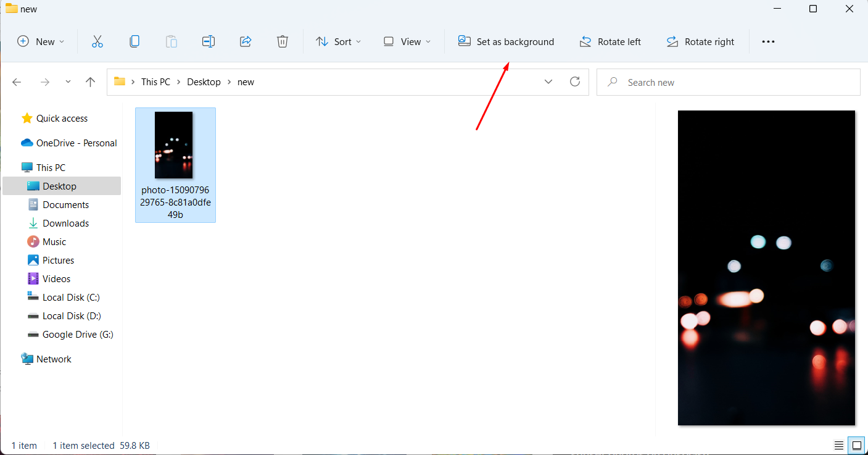The width and height of the screenshot is (868, 455).
Task: Open the Sort options dropdown
Action: 339,41
